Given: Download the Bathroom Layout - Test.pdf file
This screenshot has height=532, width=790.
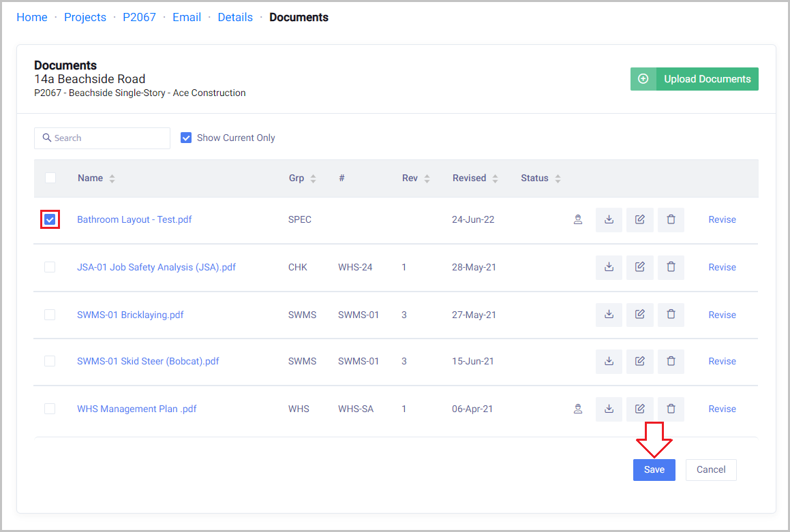Looking at the screenshot, I should [609, 220].
